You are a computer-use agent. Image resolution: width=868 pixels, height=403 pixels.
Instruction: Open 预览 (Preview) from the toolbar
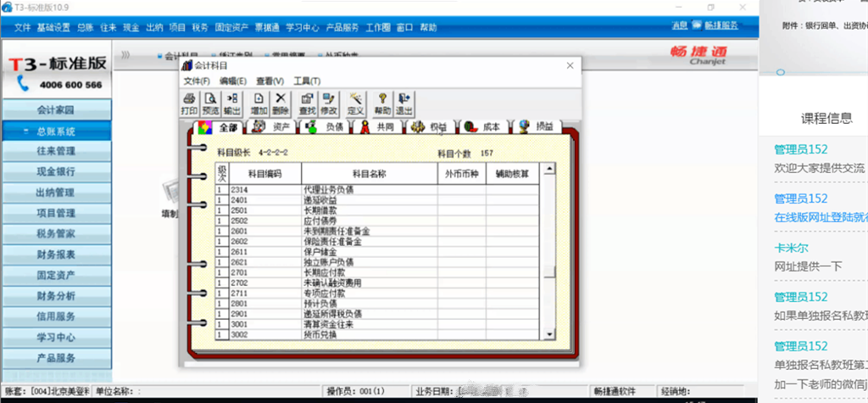(x=210, y=104)
